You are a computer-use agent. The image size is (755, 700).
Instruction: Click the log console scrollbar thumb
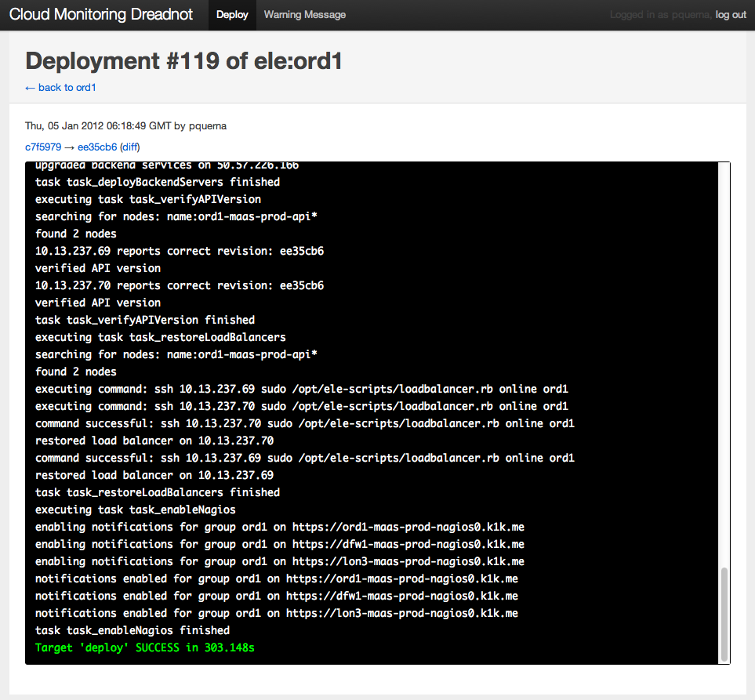click(724, 615)
